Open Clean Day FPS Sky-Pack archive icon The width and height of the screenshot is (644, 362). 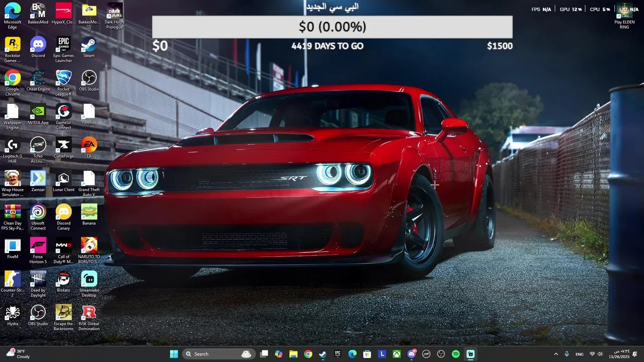click(x=13, y=217)
